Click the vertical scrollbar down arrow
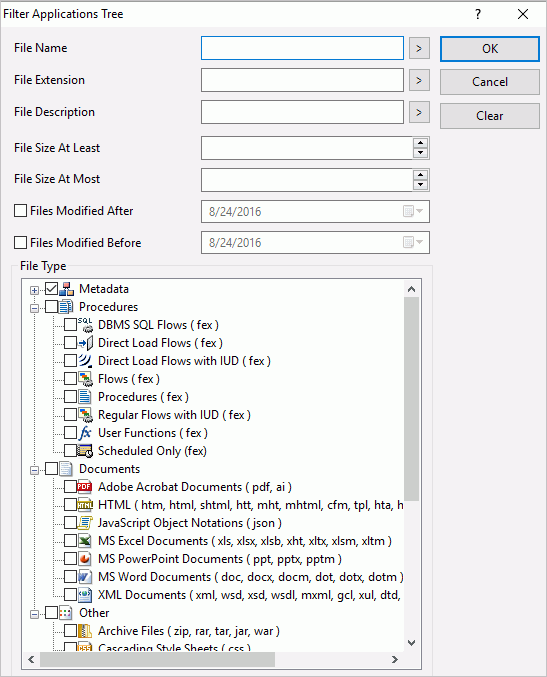 tap(411, 643)
